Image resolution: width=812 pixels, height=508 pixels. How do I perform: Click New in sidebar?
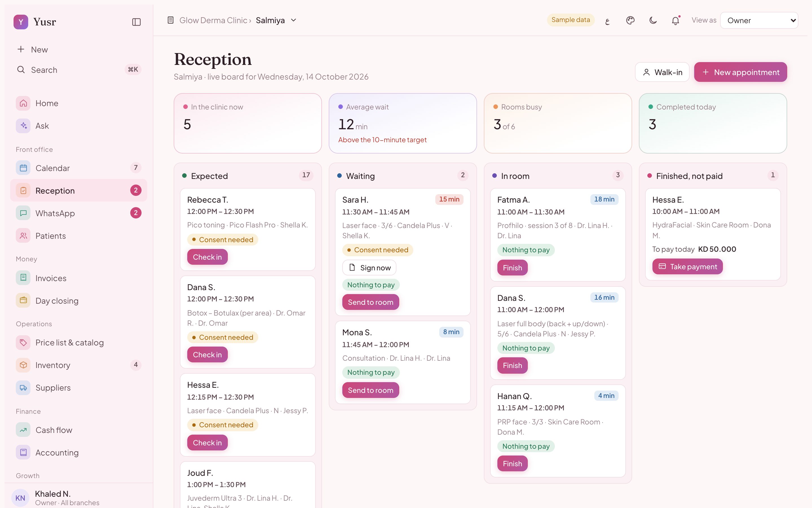point(78,50)
